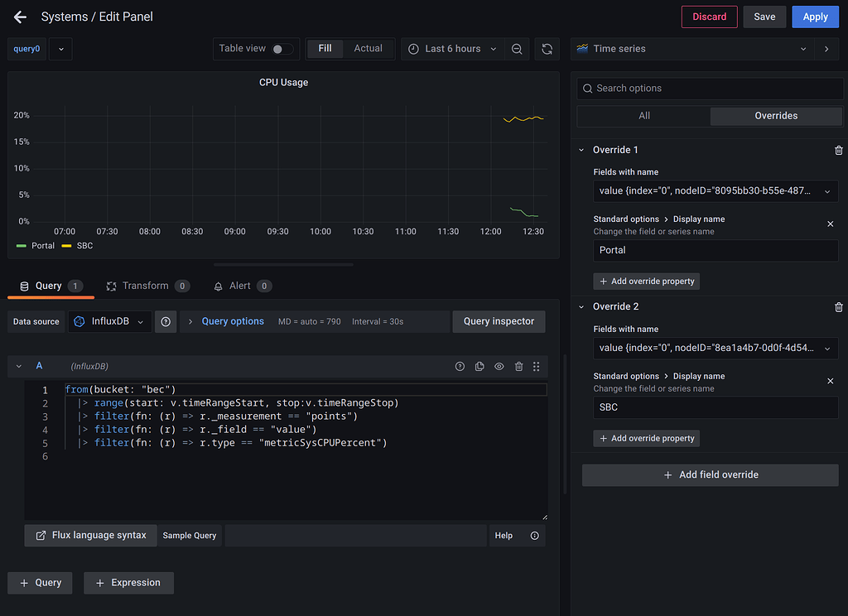Viewport: 848px width, 616px height.
Task: Delete query A with the trash icon
Action: [x=518, y=366]
